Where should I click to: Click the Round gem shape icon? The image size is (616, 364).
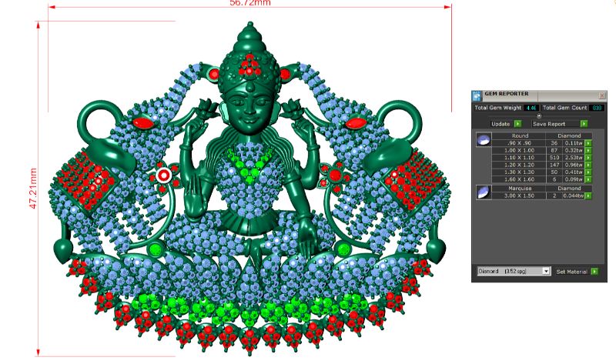click(484, 139)
